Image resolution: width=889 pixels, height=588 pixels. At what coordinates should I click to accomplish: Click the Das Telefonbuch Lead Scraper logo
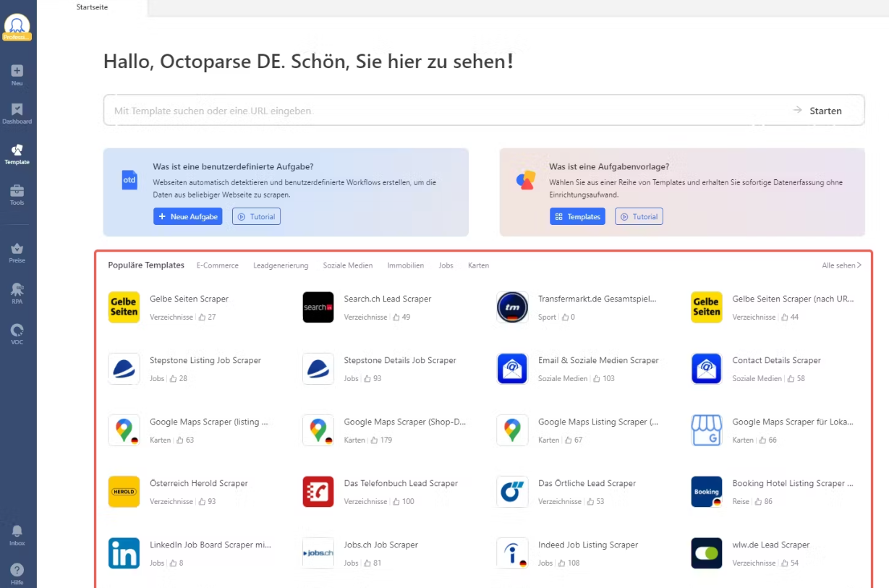(x=318, y=492)
